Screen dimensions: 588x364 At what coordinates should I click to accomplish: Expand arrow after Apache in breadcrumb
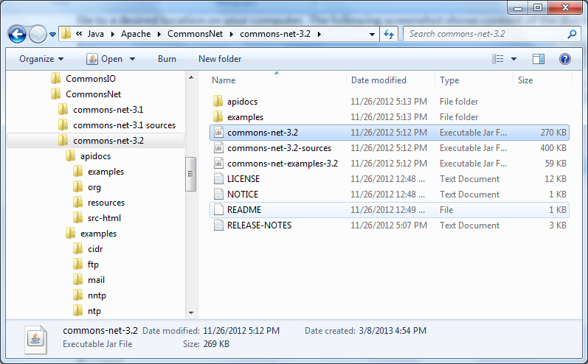[x=159, y=34]
